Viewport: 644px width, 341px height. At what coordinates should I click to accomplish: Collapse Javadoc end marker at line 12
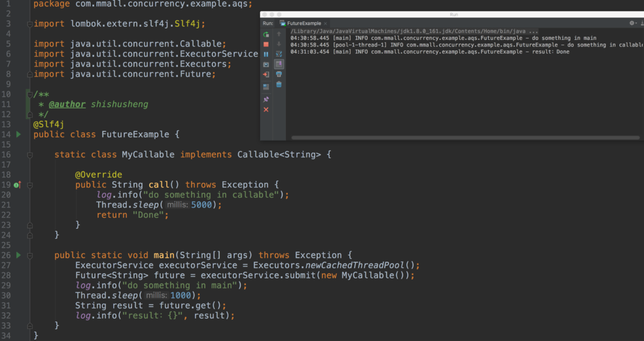(x=30, y=115)
